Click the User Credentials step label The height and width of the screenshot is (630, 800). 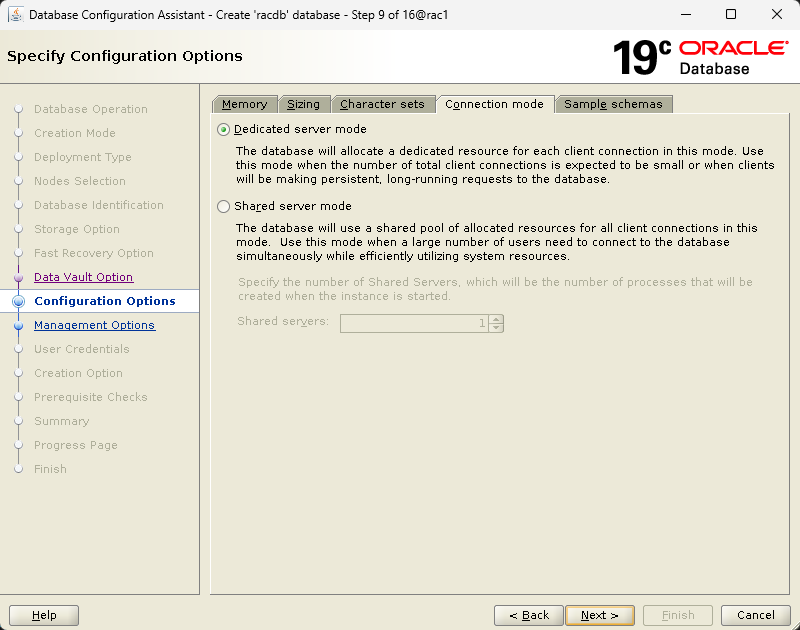point(82,349)
